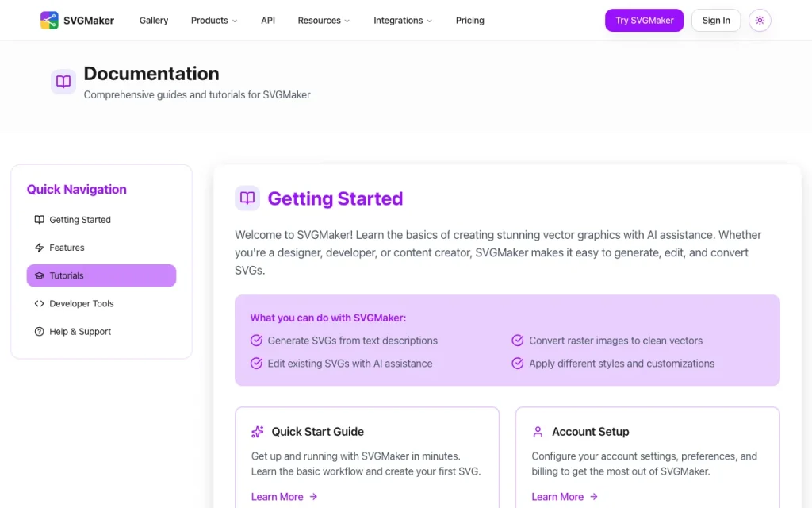Click the lightning bolt Features icon
The height and width of the screenshot is (508, 812).
[40, 248]
